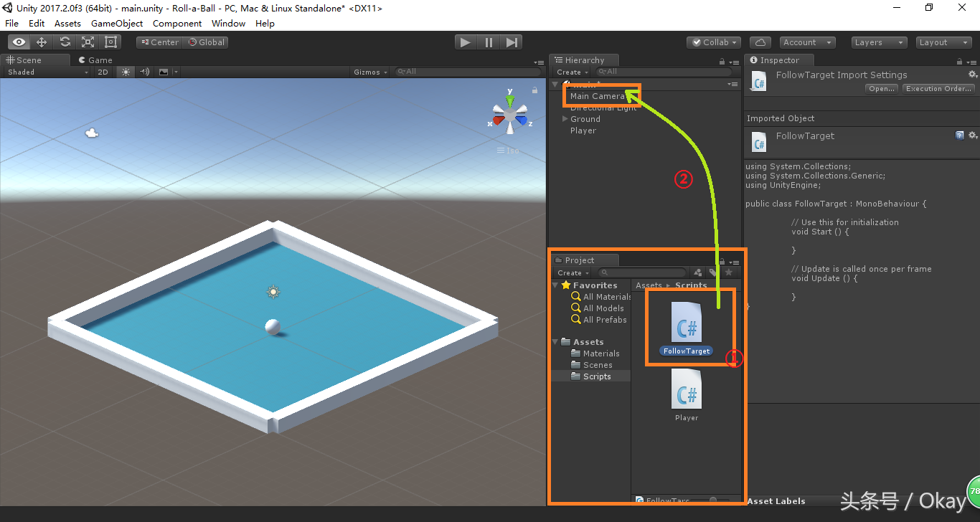
Task: Toggle scene audio speaker icon
Action: (144, 72)
